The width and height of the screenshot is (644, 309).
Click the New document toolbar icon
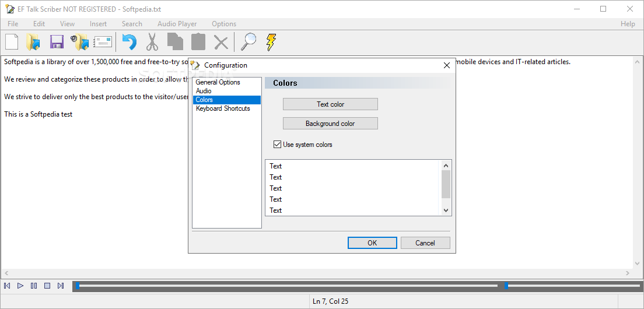click(12, 42)
